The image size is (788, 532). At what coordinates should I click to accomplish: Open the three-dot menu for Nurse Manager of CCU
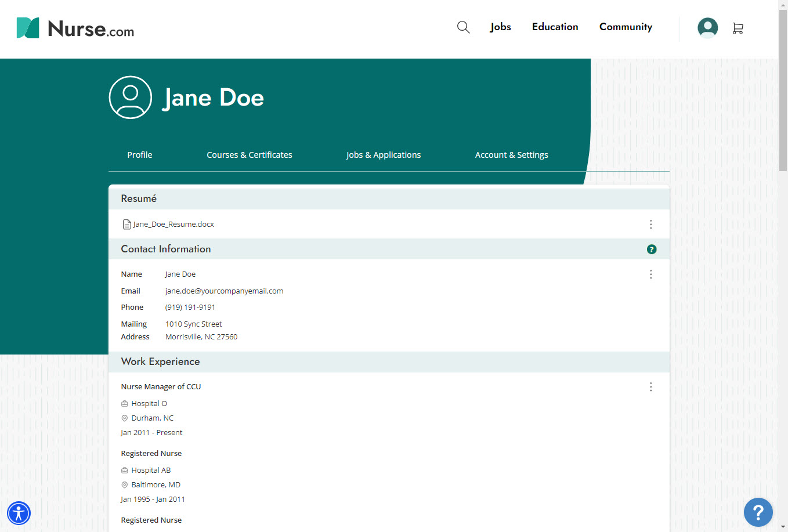tap(650, 386)
